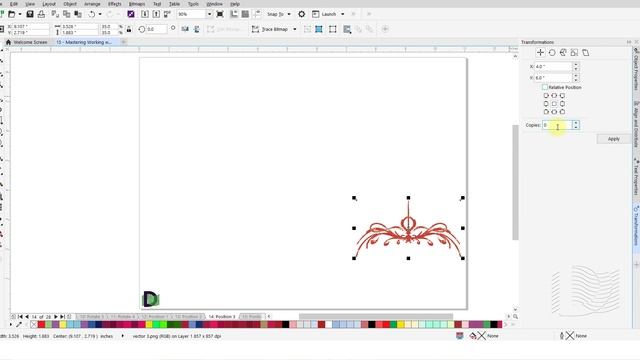Click the Mirror horizontally icon

185,29
